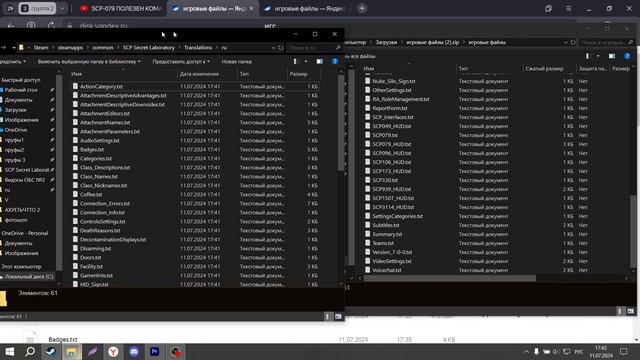
Task: Open the browser menu hamburger icon
Action: point(568,8)
